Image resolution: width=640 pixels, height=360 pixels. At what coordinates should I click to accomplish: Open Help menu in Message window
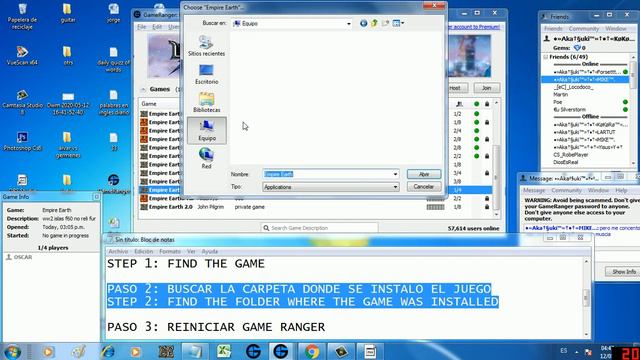pyautogui.click(x=621, y=191)
